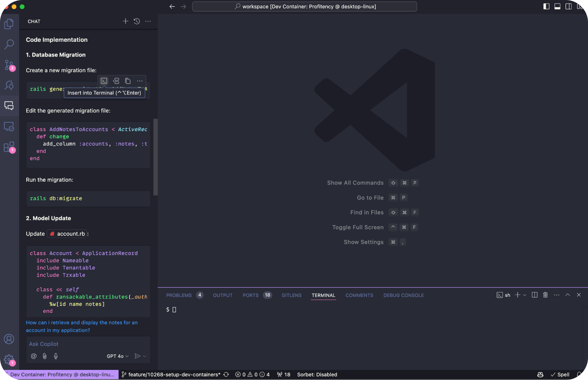Show chat history
This screenshot has height=380, width=588.
137,21
